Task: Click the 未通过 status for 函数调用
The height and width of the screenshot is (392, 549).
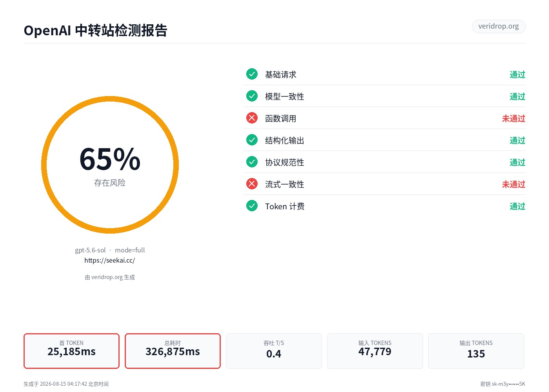Action: pyautogui.click(x=513, y=118)
